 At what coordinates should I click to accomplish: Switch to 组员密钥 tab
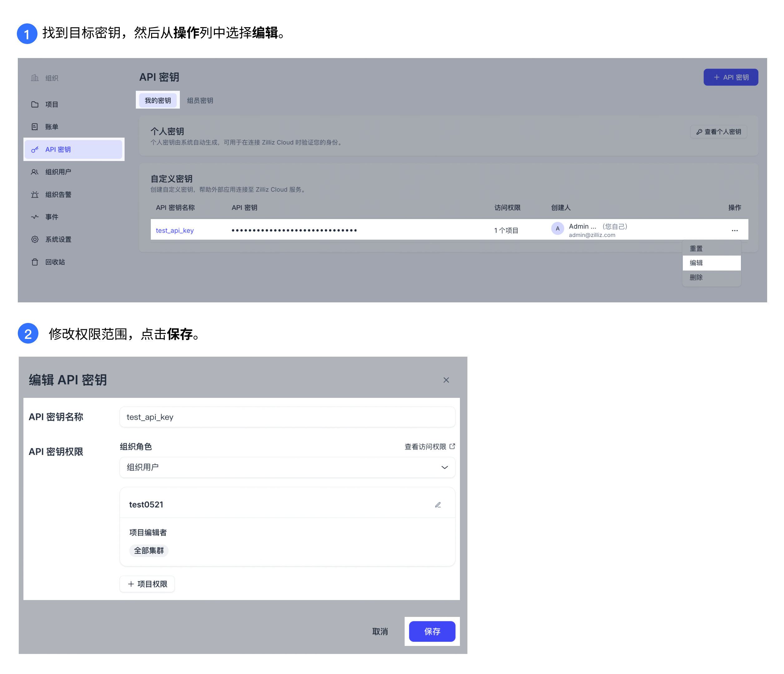200,100
